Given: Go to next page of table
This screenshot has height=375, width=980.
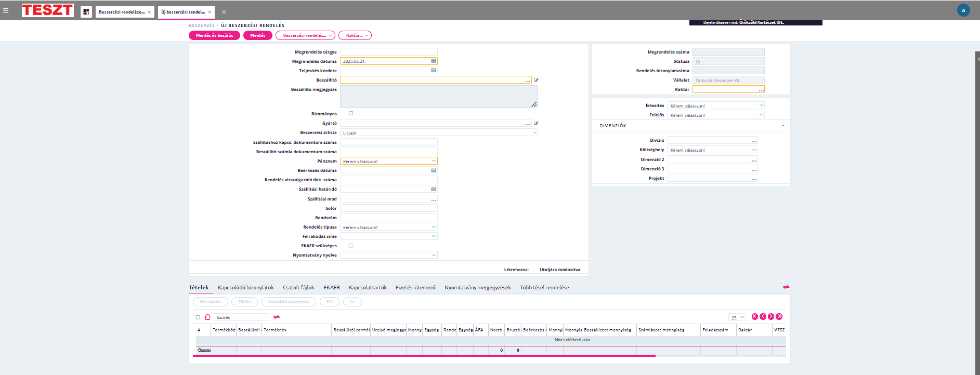Looking at the screenshot, I should point(771,316).
